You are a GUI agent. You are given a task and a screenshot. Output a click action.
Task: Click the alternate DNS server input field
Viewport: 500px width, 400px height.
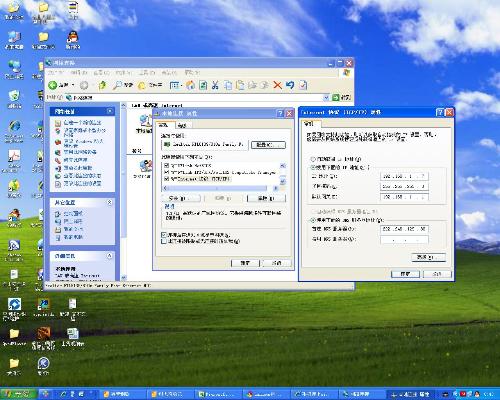tap(404, 239)
